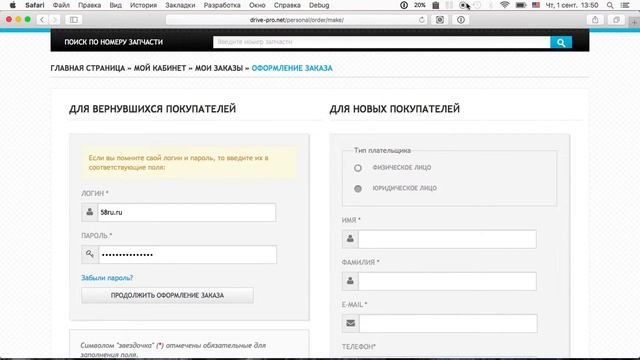The image size is (640, 360).
Task: Reload the page with the refresh icon
Action: [x=422, y=20]
